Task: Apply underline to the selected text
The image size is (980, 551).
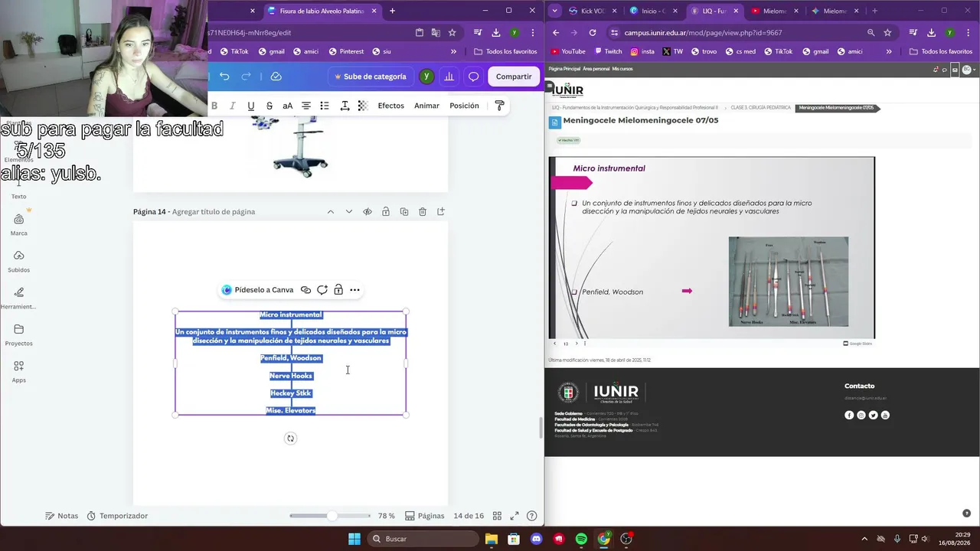Action: tap(250, 106)
